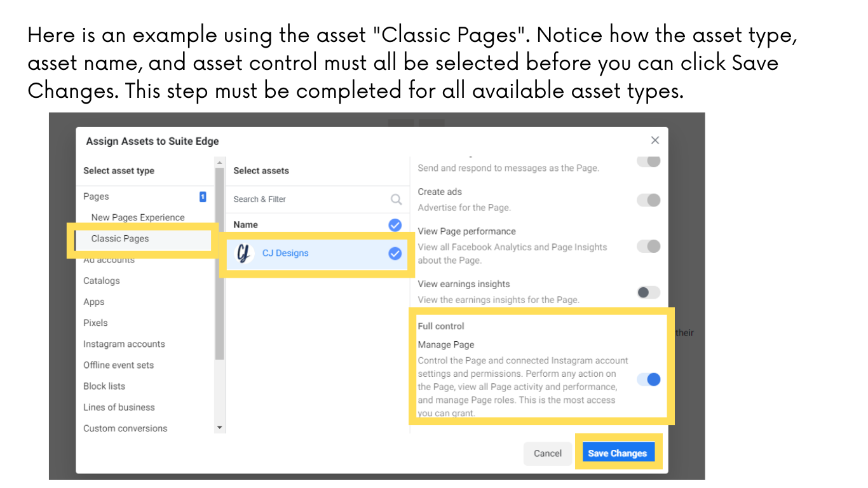Click the "View earnings insights" label
Screen dimensions: 868x488
(464, 284)
